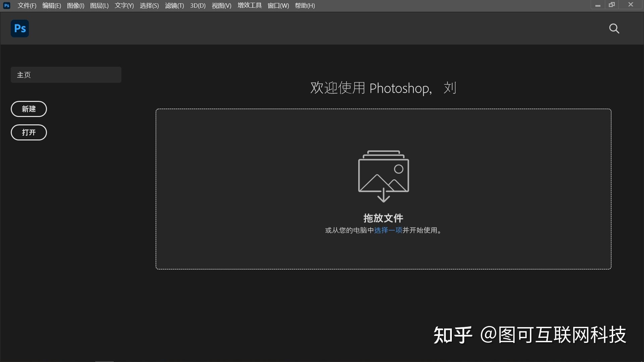Click the small Ps icon in the menu bar

pyautogui.click(x=7, y=5)
